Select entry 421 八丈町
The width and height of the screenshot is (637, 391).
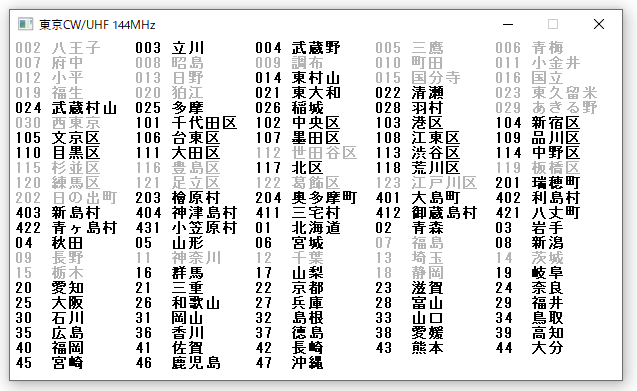pyautogui.click(x=538, y=213)
